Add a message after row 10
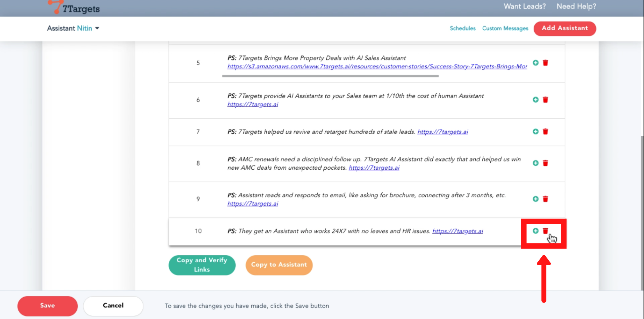The width and height of the screenshot is (644, 319). (x=535, y=231)
